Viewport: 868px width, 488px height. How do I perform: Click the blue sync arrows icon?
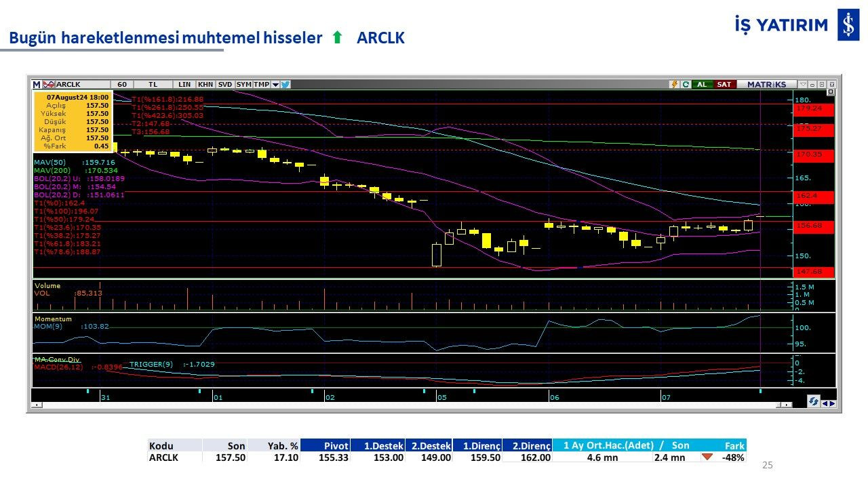pos(813,401)
